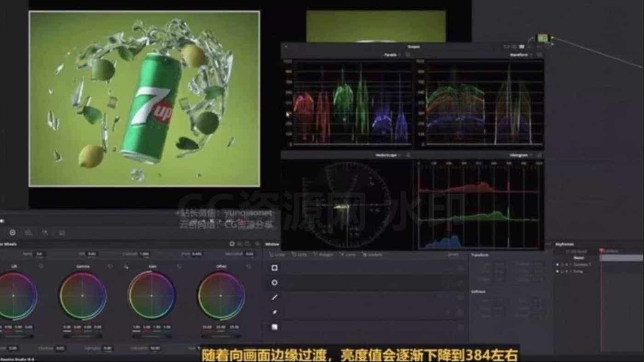Reset the Lift color wheel
644x362 pixels.
click(41, 266)
